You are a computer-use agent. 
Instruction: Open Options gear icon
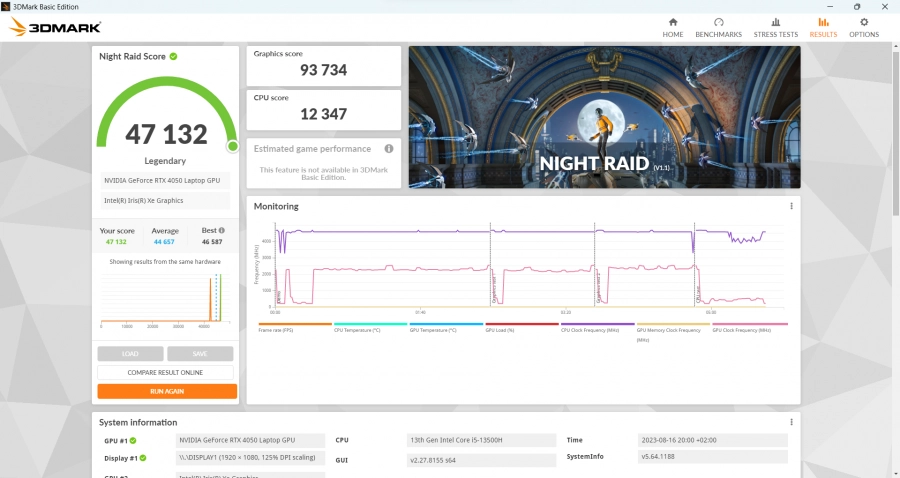(864, 22)
